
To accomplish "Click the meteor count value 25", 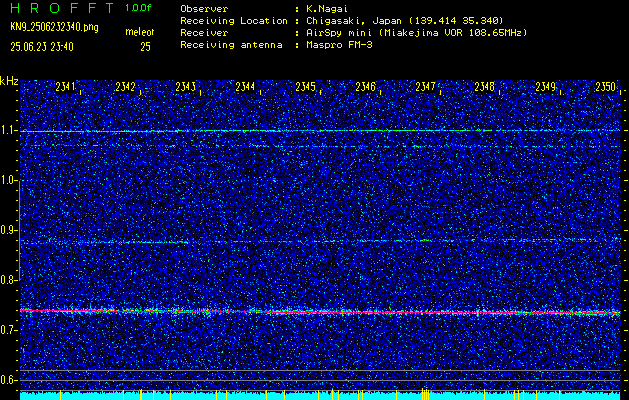I will coord(145,47).
